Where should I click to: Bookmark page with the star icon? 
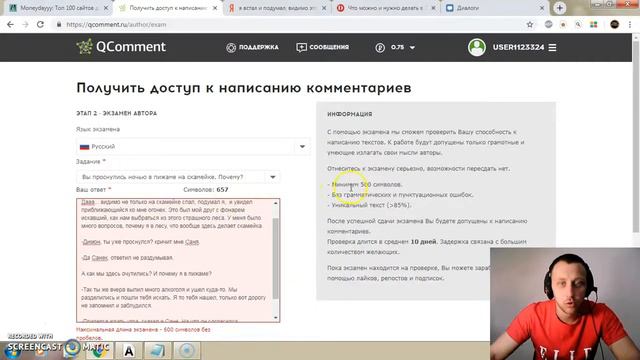coord(530,24)
